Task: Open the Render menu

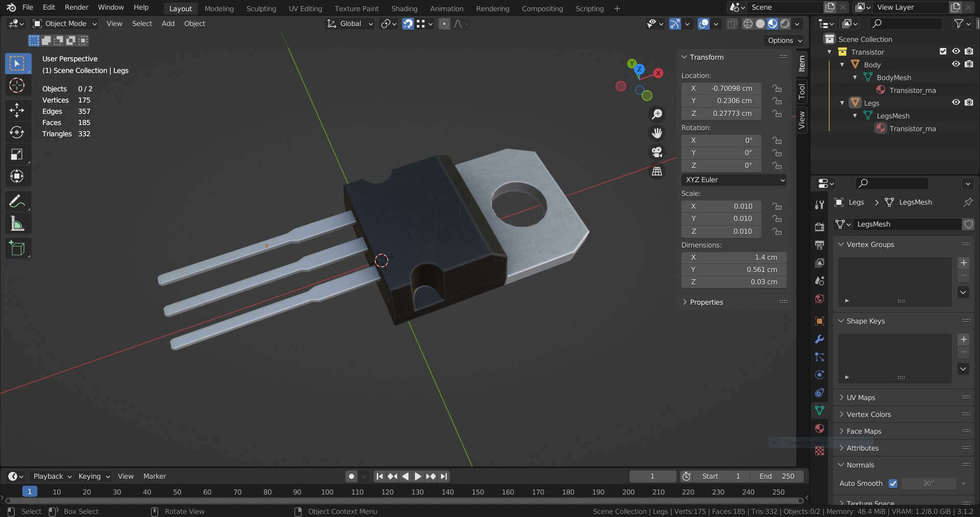Action: pyautogui.click(x=76, y=7)
